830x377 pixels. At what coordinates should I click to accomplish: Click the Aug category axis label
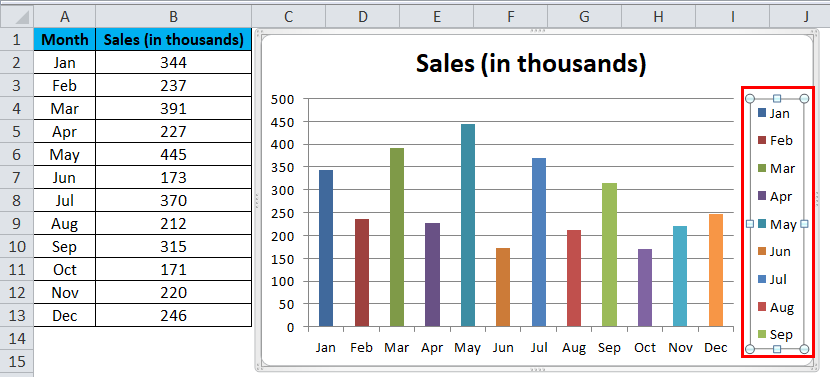[574, 348]
